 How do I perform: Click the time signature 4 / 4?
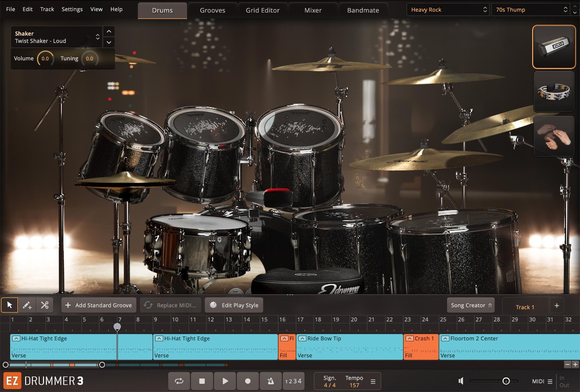pos(330,385)
